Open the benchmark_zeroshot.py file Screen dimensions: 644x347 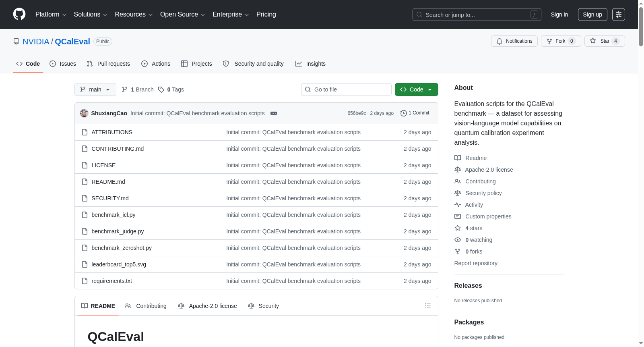pyautogui.click(x=122, y=248)
